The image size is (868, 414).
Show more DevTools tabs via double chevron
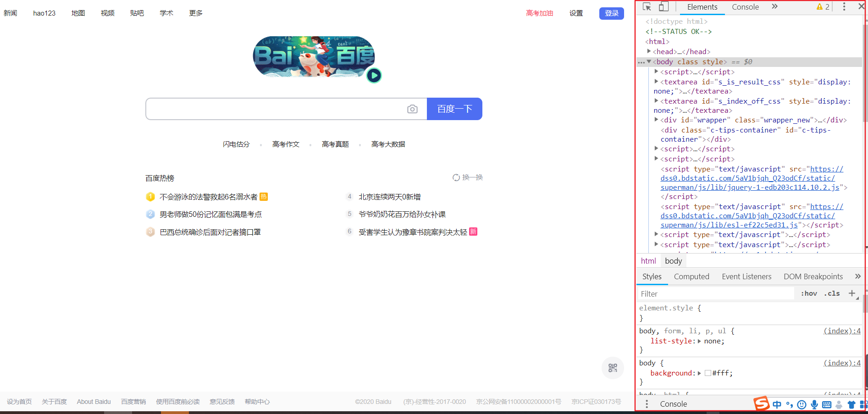pyautogui.click(x=774, y=6)
